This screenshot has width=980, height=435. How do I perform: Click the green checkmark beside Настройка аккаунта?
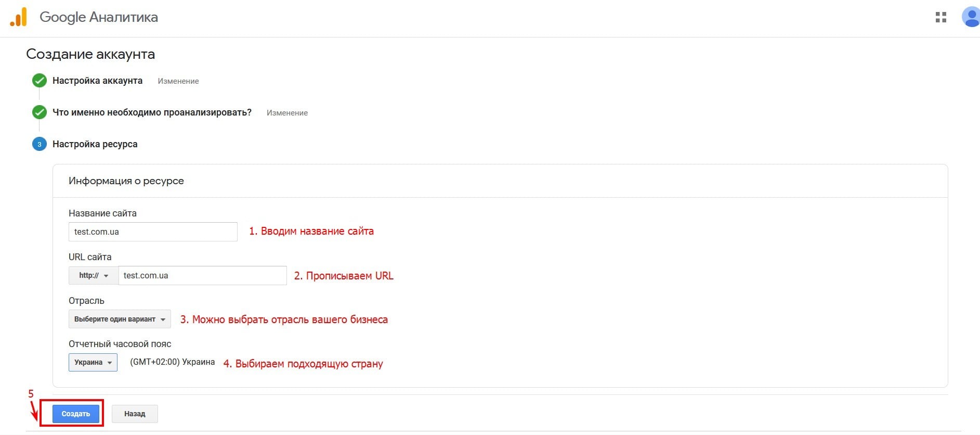40,81
